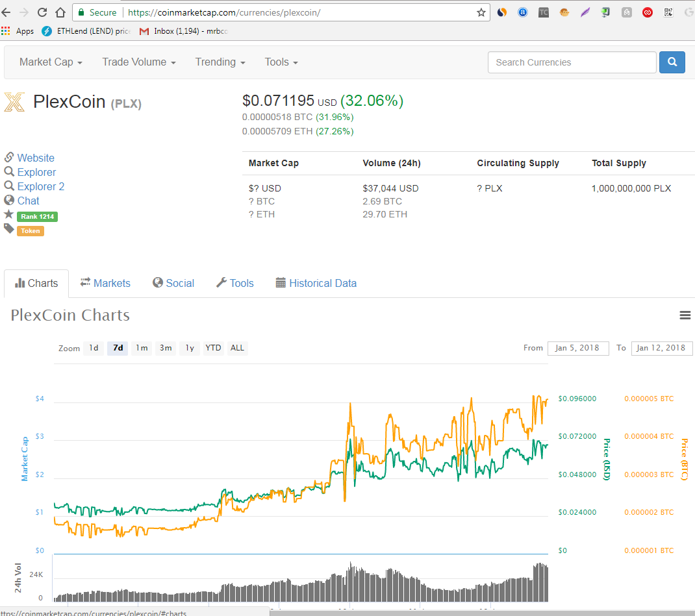Click the address bar URL
This screenshot has width=695, height=616.
(x=224, y=12)
